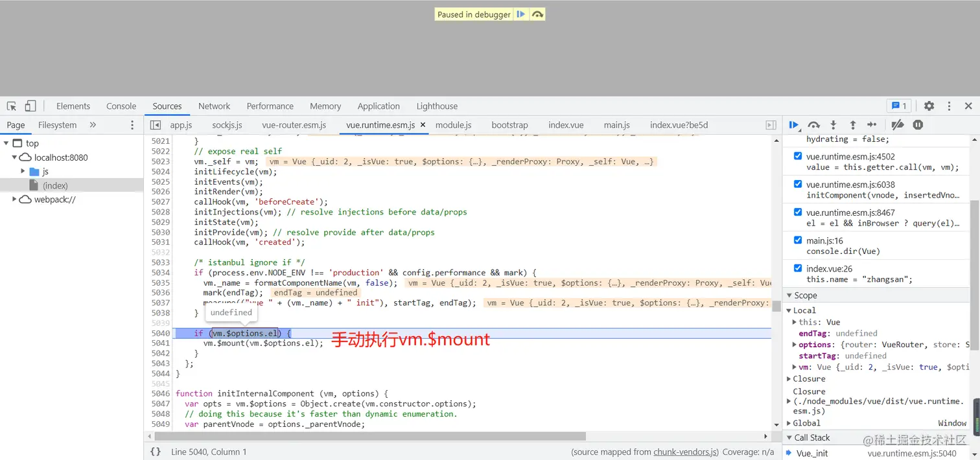Open the console messages issues badge
The image size is (980, 460).
click(x=899, y=106)
